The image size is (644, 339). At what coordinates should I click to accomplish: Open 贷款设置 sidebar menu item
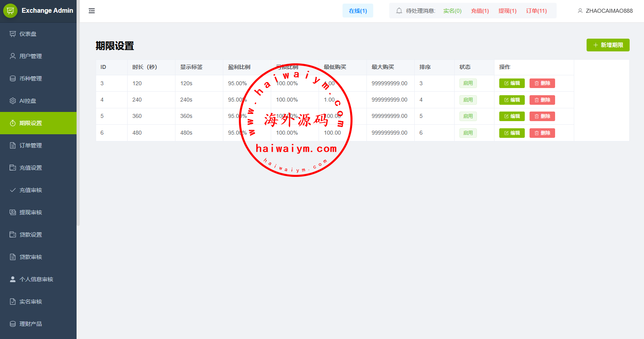pos(31,235)
